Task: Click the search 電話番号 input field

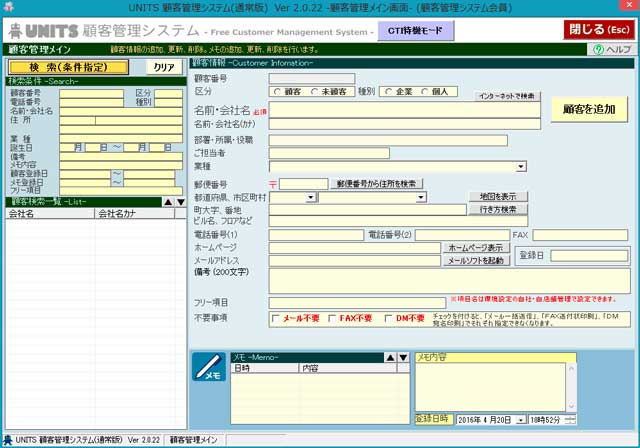Action: pyautogui.click(x=91, y=102)
